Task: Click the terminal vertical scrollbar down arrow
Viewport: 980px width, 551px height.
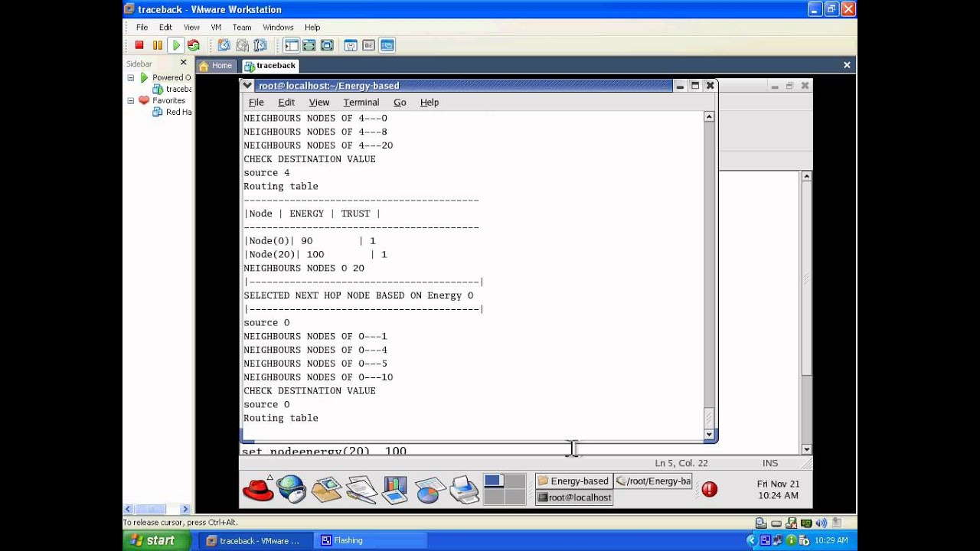Action: click(709, 434)
